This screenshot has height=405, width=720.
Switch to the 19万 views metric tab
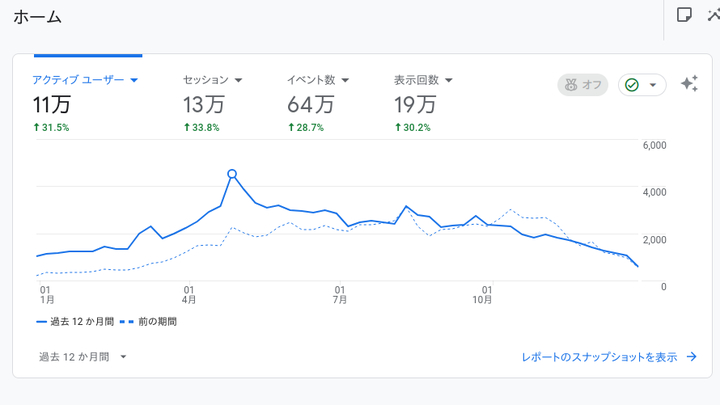point(415,104)
